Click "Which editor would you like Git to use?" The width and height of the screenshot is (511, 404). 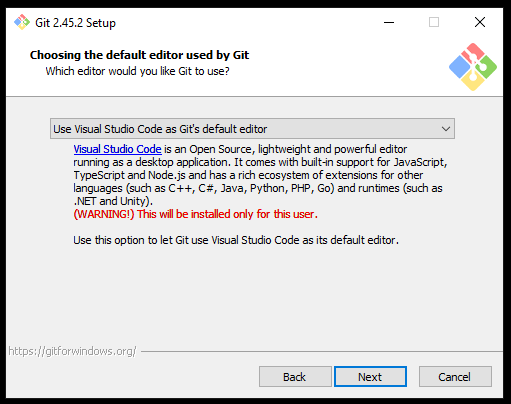coord(137,71)
